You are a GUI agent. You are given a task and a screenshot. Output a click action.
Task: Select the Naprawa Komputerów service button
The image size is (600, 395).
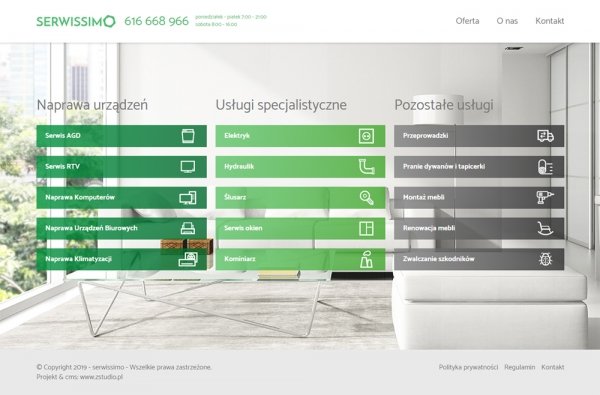122,198
